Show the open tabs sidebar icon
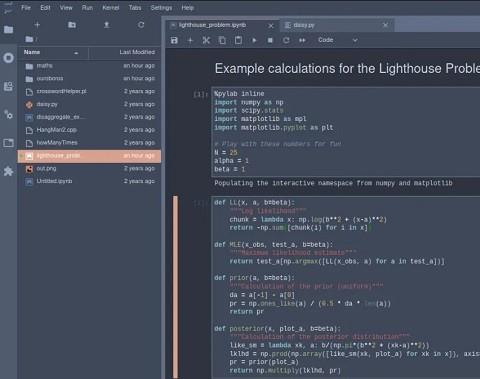480x379 pixels. 8,143
